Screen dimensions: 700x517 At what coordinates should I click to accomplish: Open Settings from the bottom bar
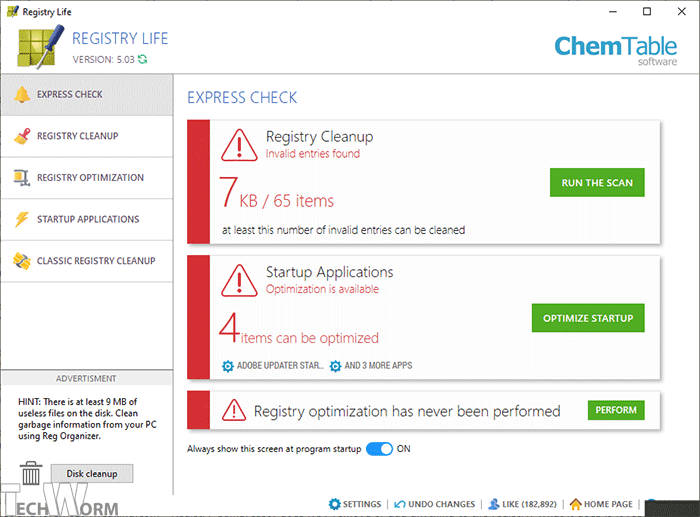click(x=355, y=505)
